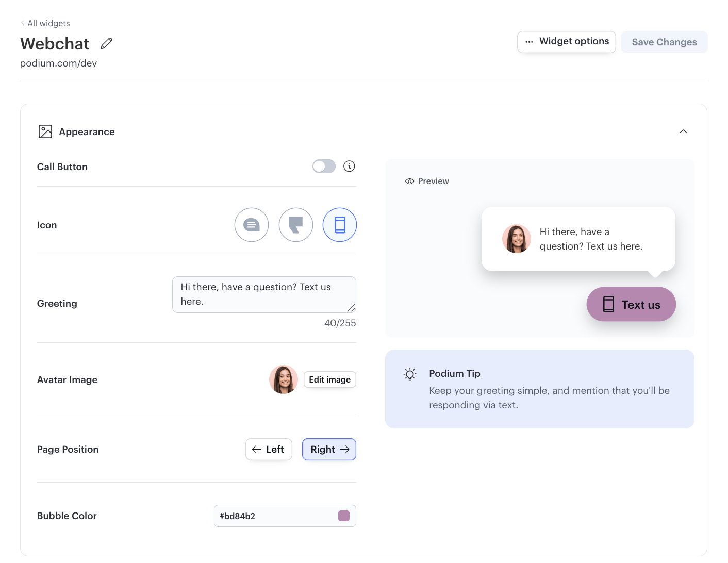Image resolution: width=728 pixels, height=563 pixels.
Task: Select the speech tail icon option
Action: click(295, 225)
